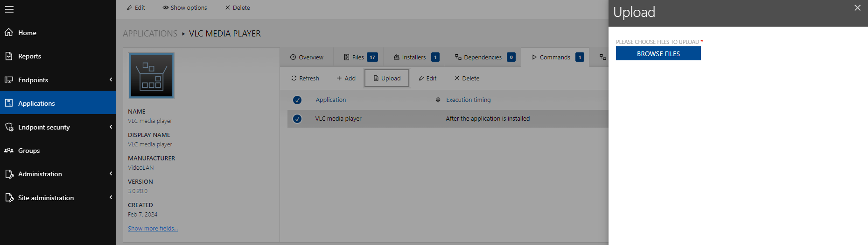
Task: Click Upload in commands toolbar
Action: (387, 78)
